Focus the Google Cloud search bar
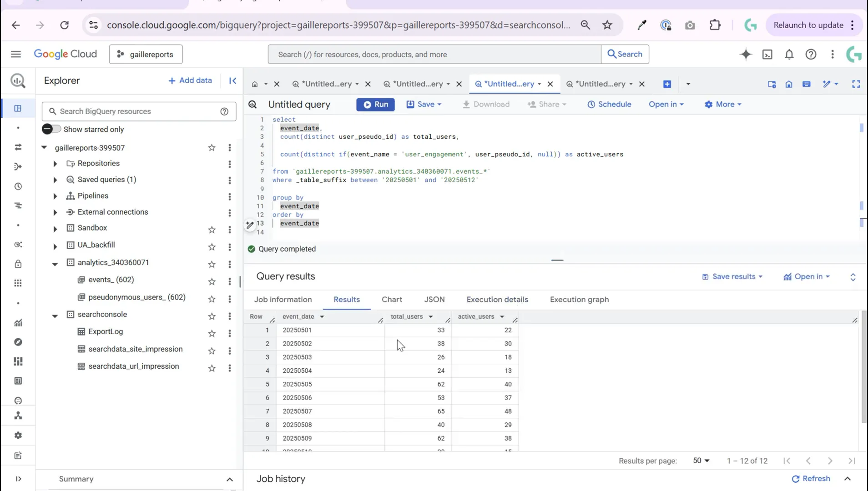 tap(434, 54)
